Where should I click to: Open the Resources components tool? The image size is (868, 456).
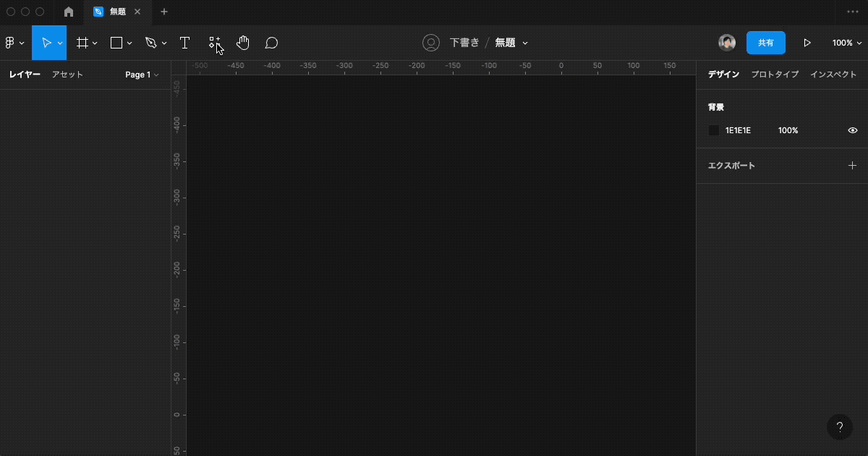[x=214, y=43]
